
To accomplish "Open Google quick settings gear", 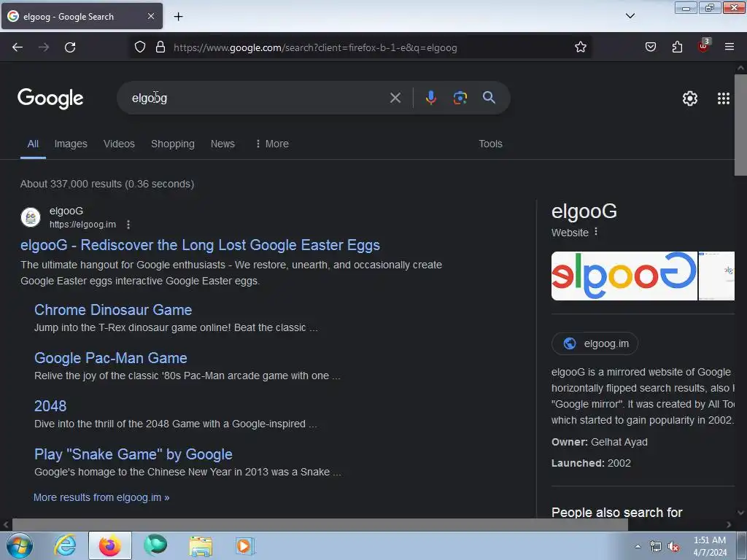I will (x=690, y=98).
